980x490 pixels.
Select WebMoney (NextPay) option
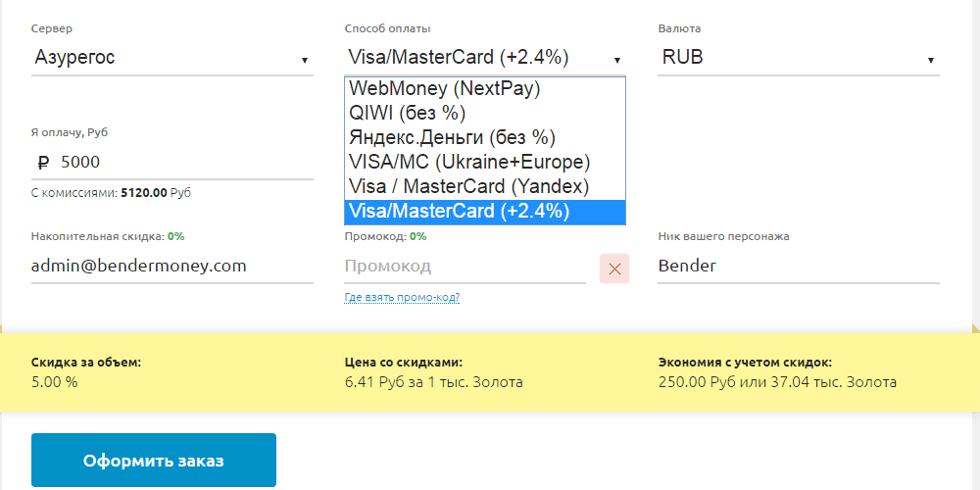(x=484, y=89)
